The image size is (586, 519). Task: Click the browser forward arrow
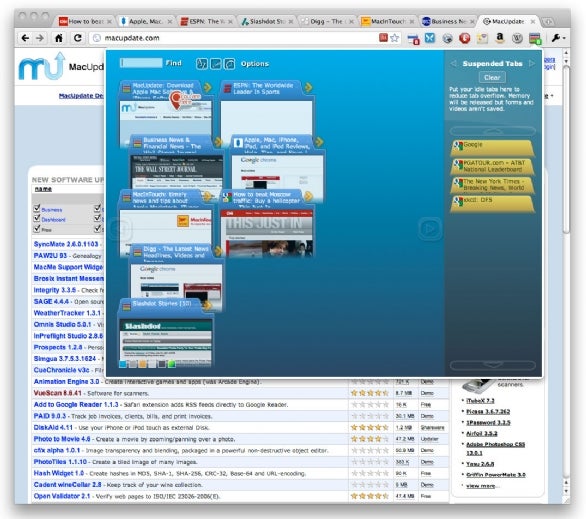tap(40, 38)
